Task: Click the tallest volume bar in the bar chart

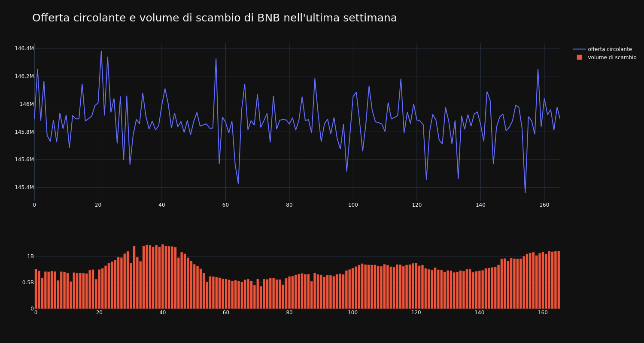Action: point(163,277)
